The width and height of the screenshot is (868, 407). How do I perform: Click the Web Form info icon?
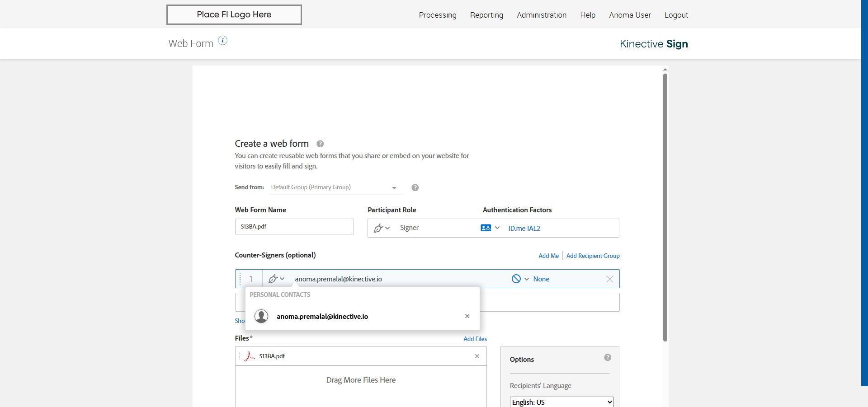(223, 41)
